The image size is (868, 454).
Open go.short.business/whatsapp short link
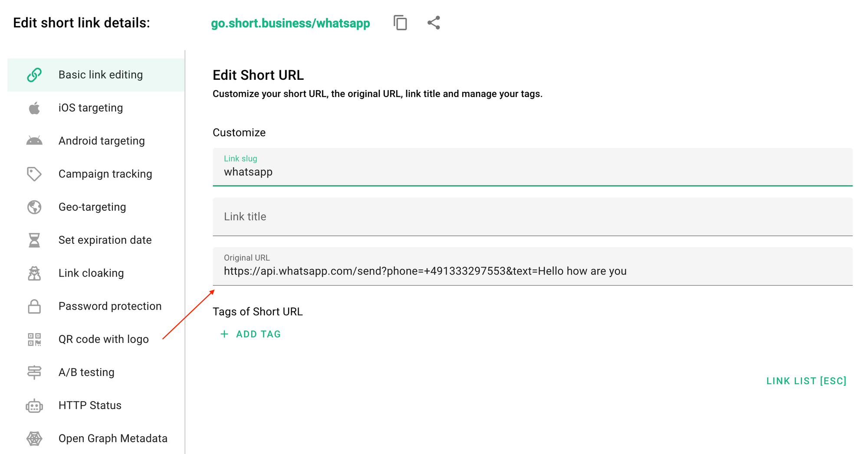coord(290,23)
